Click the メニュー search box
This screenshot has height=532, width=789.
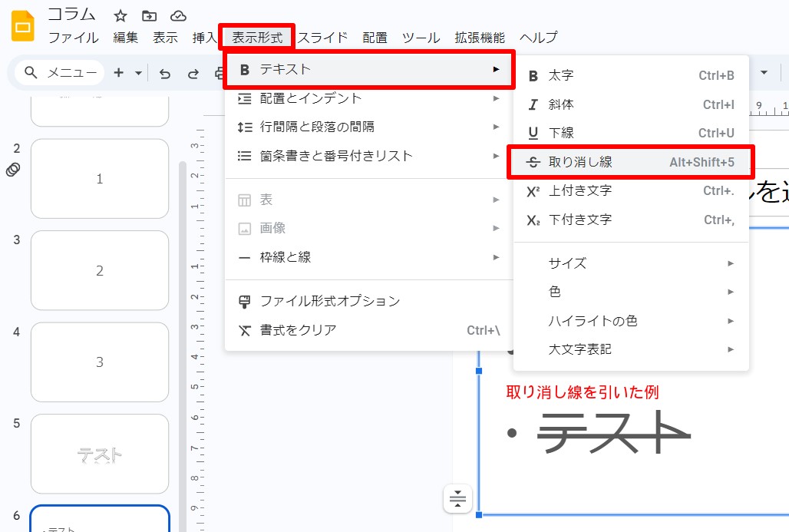click(59, 73)
